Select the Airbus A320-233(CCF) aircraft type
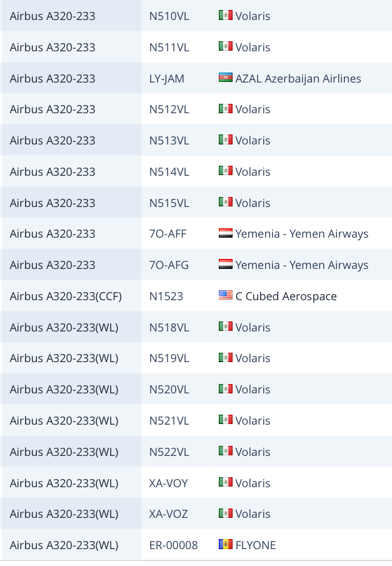392x566 pixels. pyautogui.click(x=66, y=296)
